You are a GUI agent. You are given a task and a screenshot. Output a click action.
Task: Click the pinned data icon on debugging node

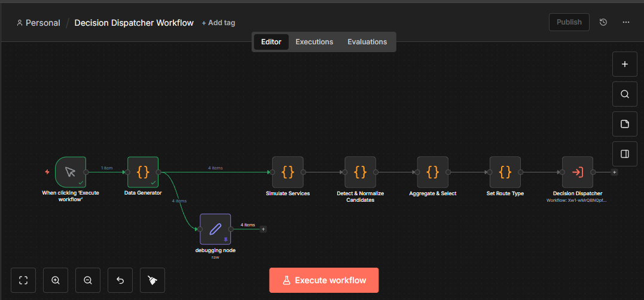tap(225, 239)
